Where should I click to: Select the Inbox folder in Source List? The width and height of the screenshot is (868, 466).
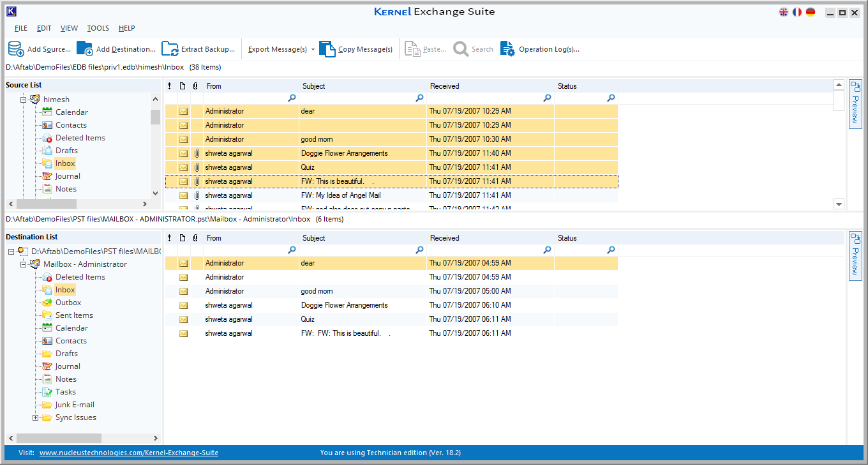65,163
